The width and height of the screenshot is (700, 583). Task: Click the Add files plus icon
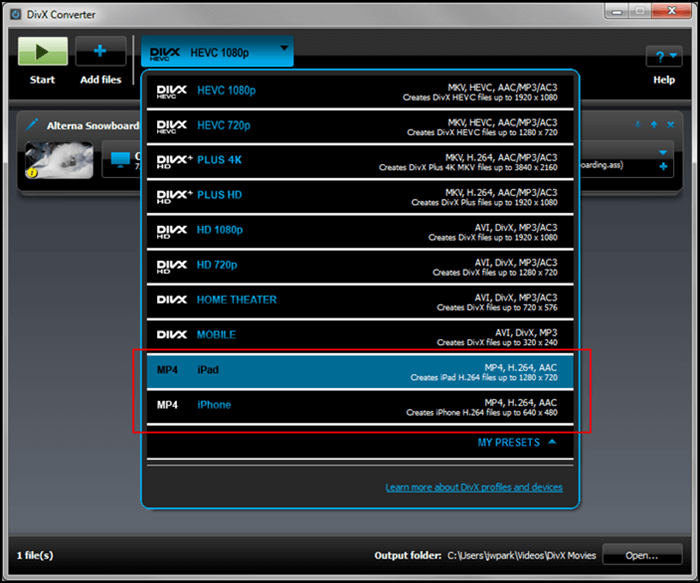pyautogui.click(x=100, y=51)
